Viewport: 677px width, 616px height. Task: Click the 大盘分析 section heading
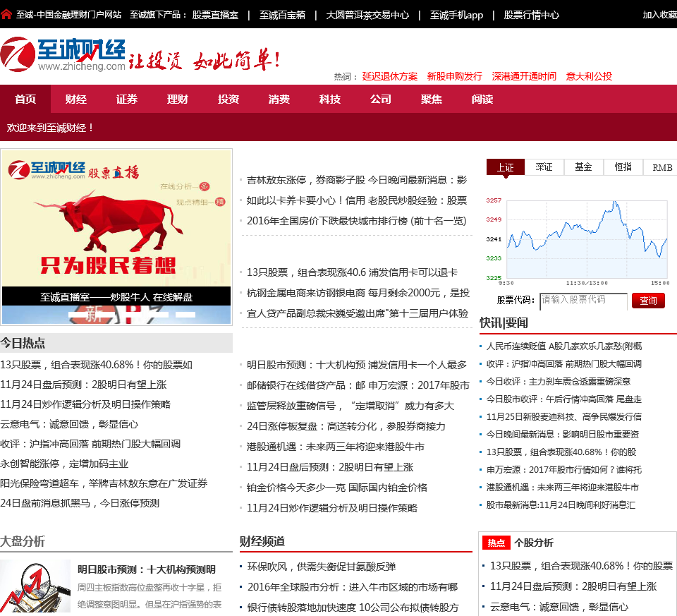pyautogui.click(x=23, y=541)
